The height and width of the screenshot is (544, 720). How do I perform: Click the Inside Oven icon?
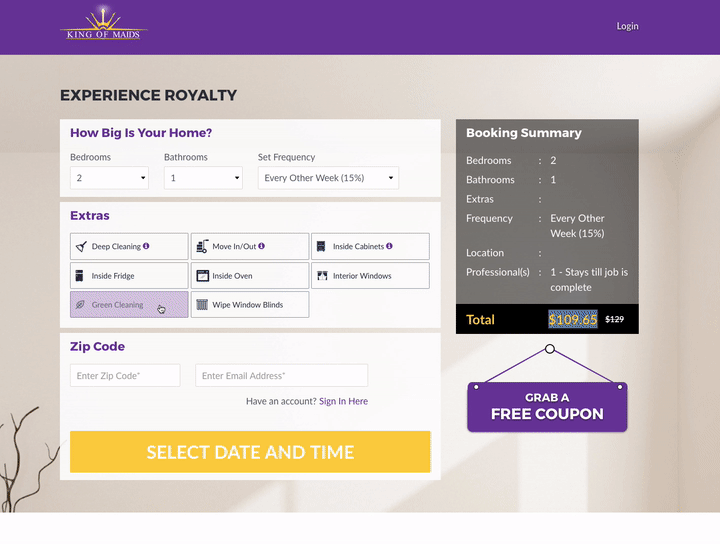click(x=202, y=275)
